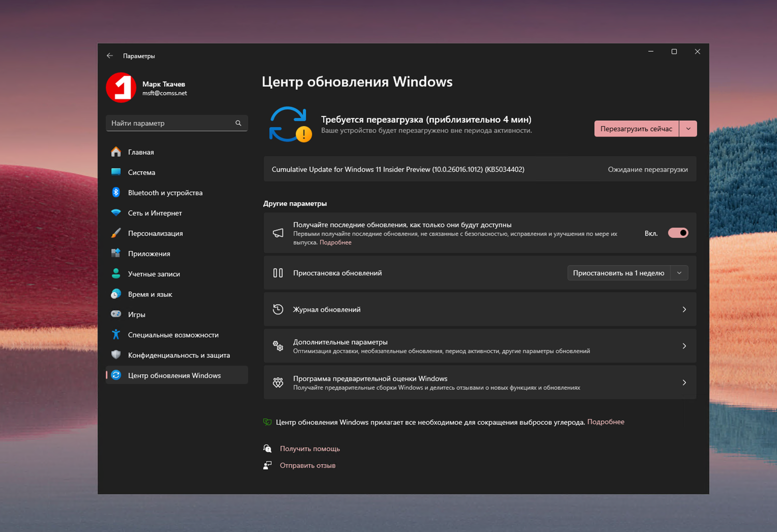Image resolution: width=777 pixels, height=532 pixels.
Task: Go to Специальные возможности section
Action: pos(177,335)
